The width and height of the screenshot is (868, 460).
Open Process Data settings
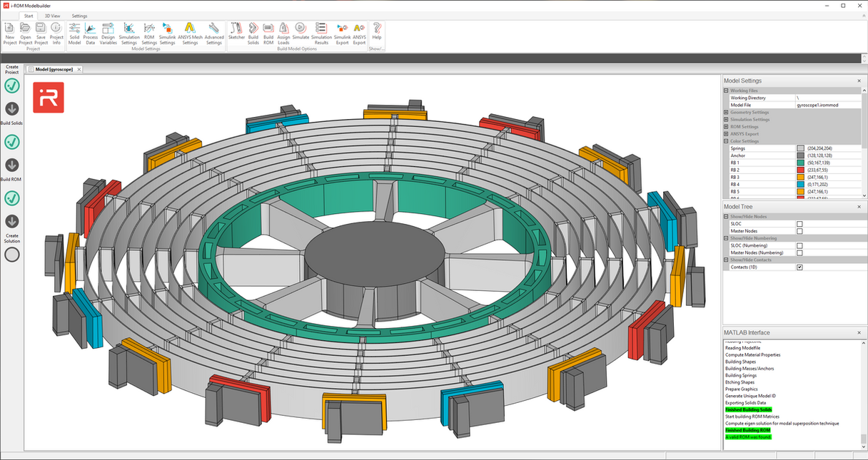click(91, 33)
